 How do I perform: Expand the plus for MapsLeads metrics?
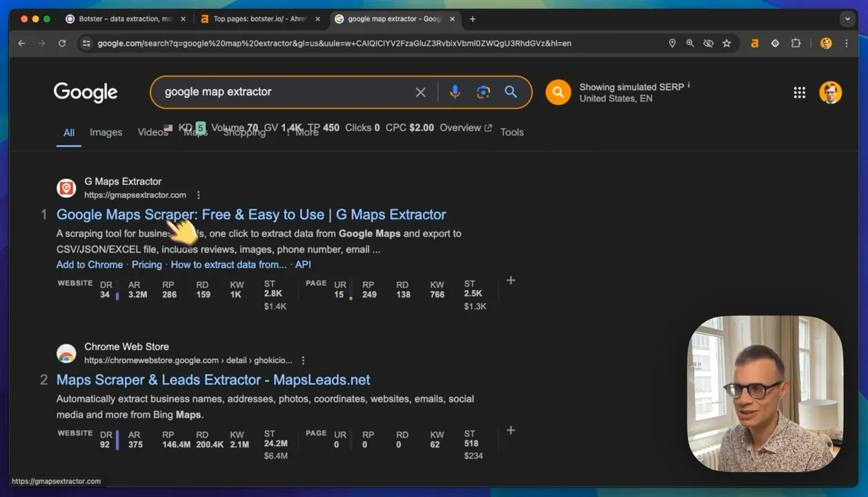click(511, 431)
